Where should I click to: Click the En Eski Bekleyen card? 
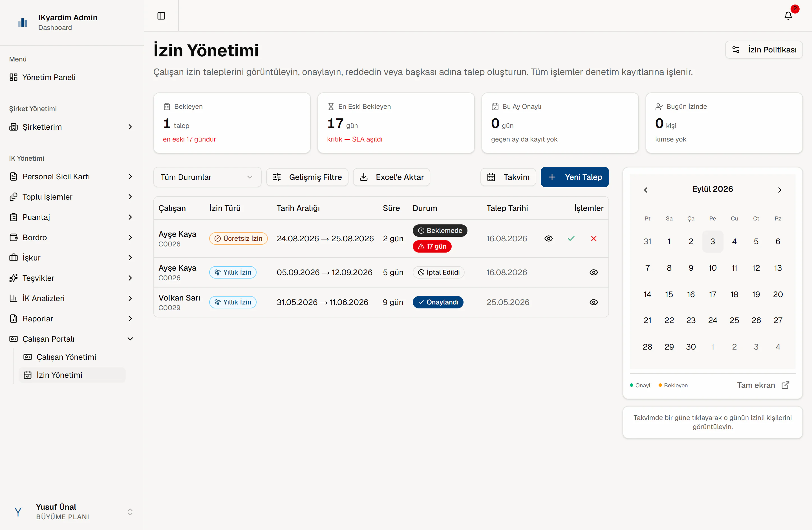(396, 123)
